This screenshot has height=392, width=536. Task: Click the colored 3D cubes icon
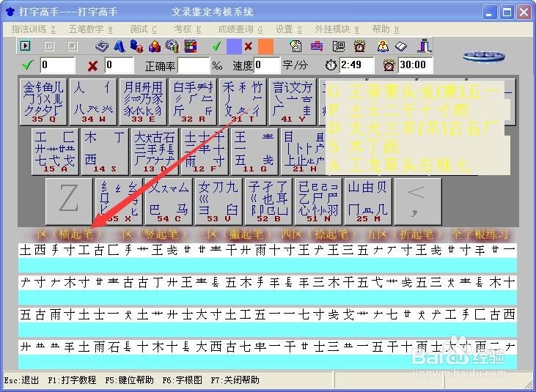click(x=155, y=46)
